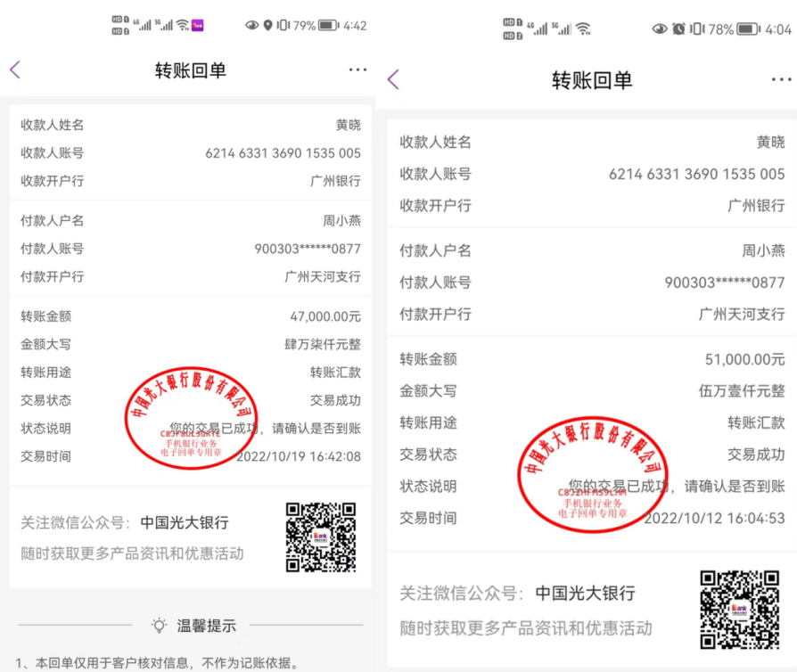This screenshot has width=797, height=672.
Task: Tap back arrow on the left receipt
Action: click(15, 70)
